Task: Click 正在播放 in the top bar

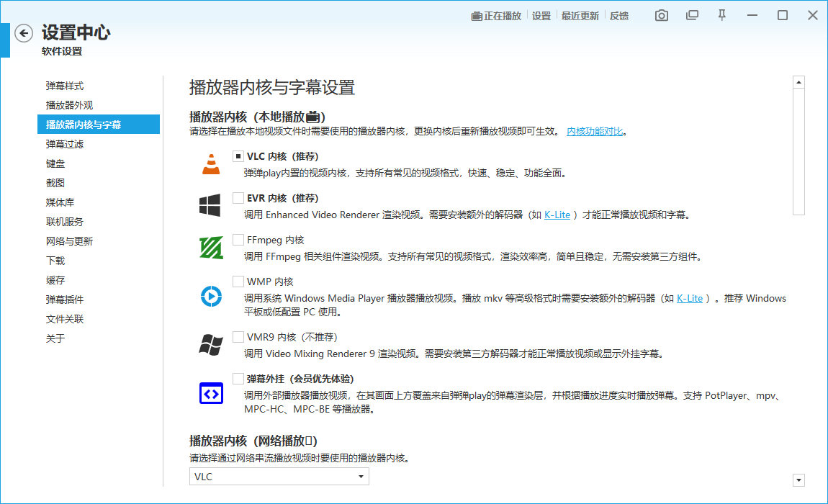Action: 496,14
